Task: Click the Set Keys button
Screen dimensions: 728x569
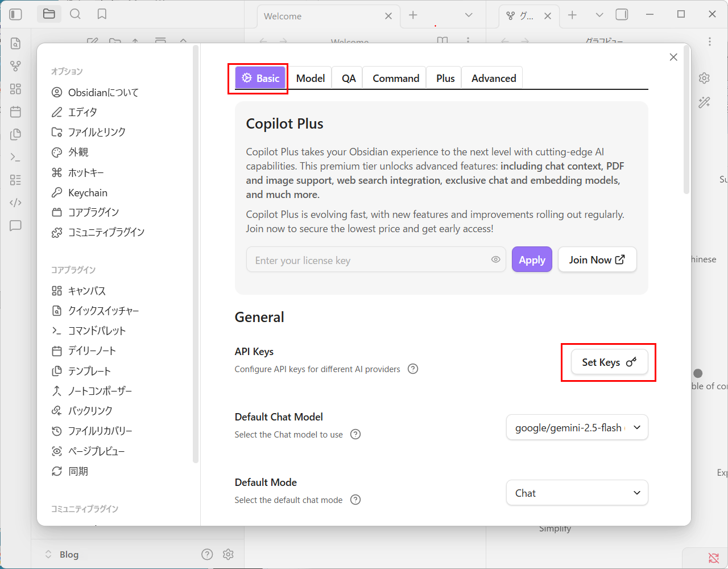Action: tap(609, 362)
